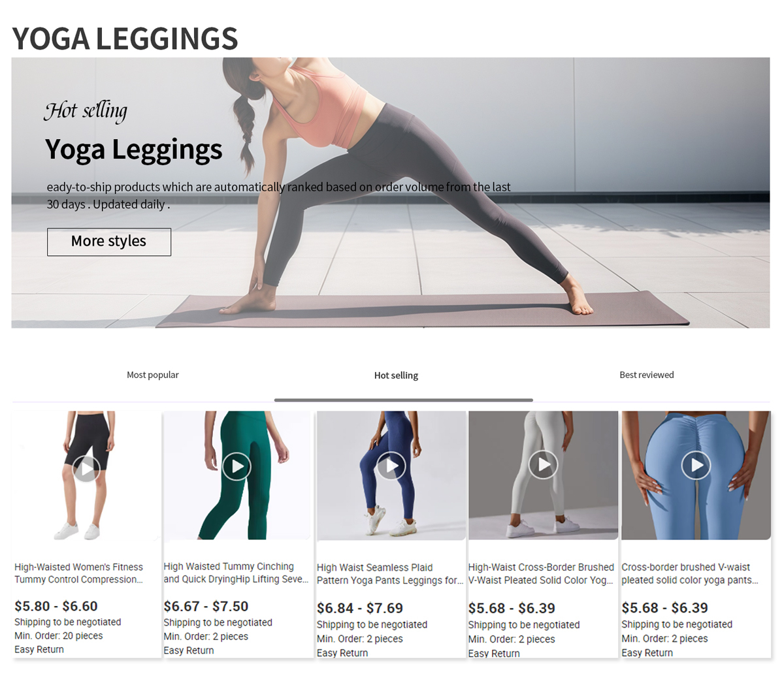Open High Waist Seamless Plaid Pattern link

point(390,574)
